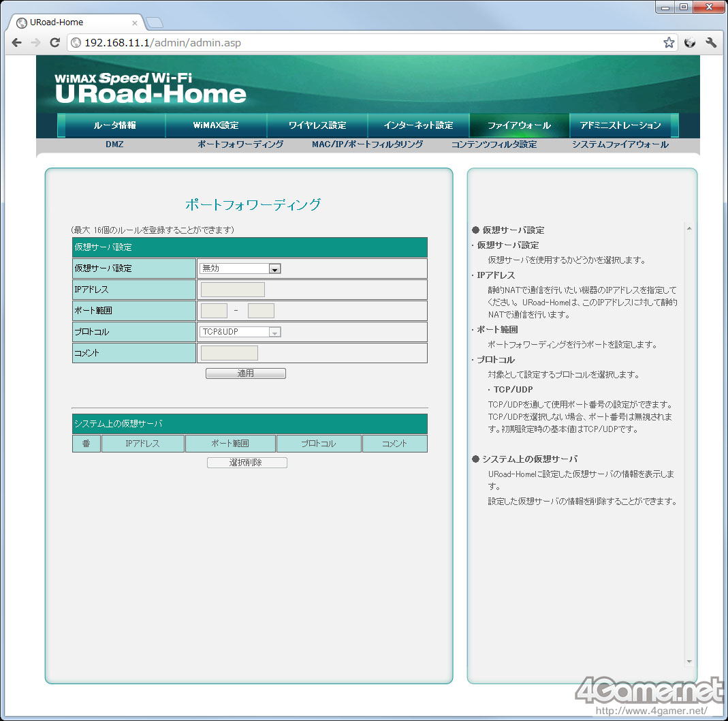
Task: Click the IPアドレス input field
Action: point(233,290)
